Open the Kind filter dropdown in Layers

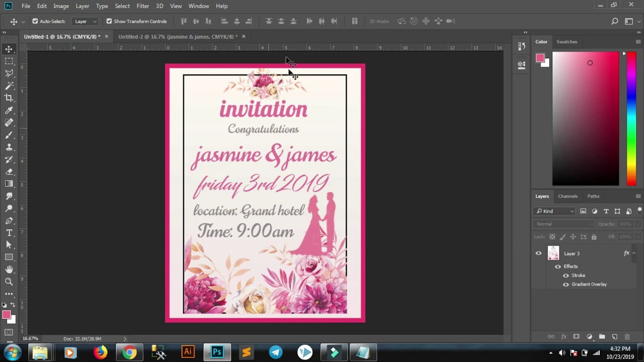point(554,211)
